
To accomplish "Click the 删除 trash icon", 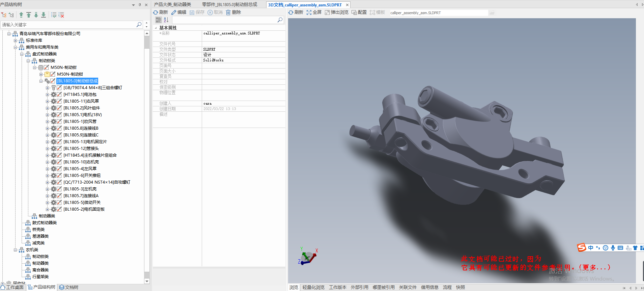I will [233, 12].
